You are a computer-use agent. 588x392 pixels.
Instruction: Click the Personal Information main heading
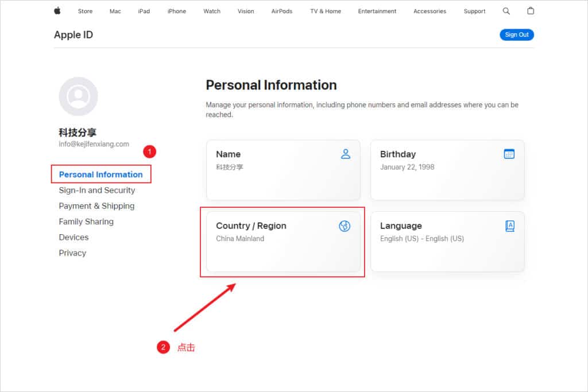[271, 85]
